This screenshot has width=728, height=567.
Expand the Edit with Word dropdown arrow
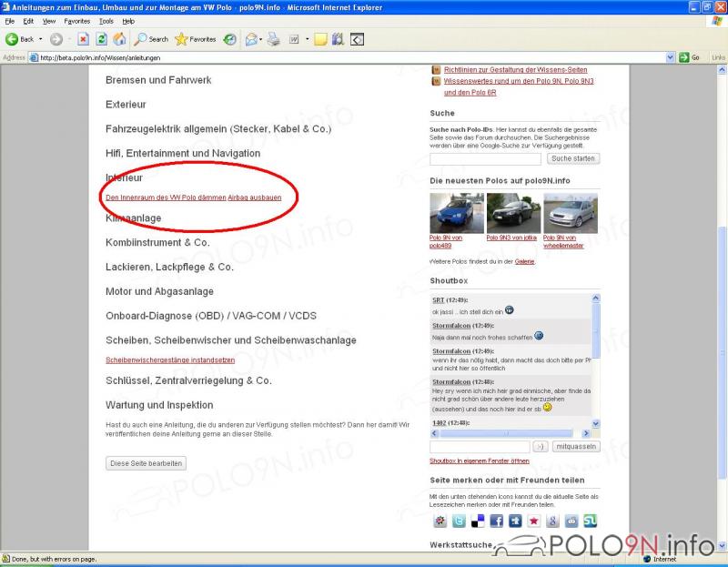[x=307, y=39]
